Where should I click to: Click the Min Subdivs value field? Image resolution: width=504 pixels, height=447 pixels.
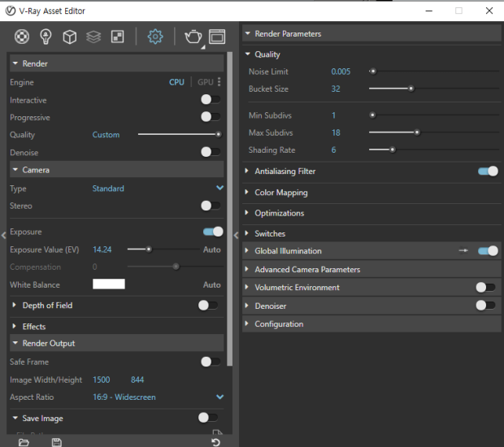click(x=333, y=115)
